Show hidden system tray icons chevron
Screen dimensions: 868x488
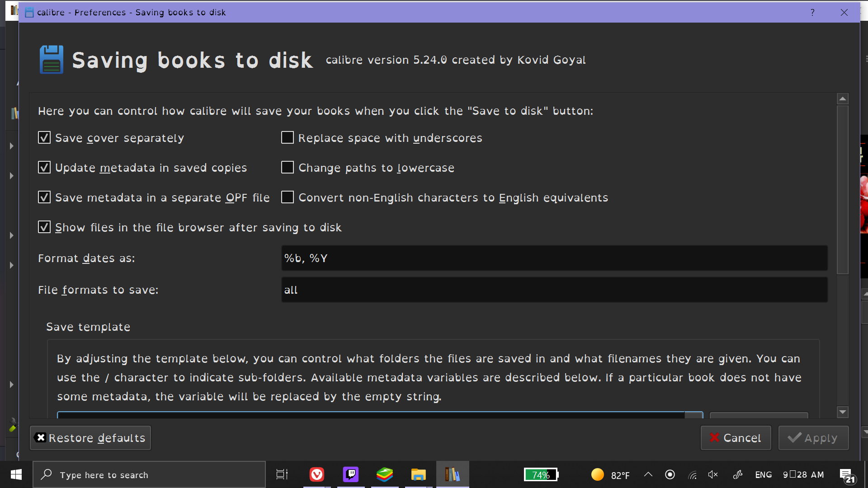click(648, 474)
